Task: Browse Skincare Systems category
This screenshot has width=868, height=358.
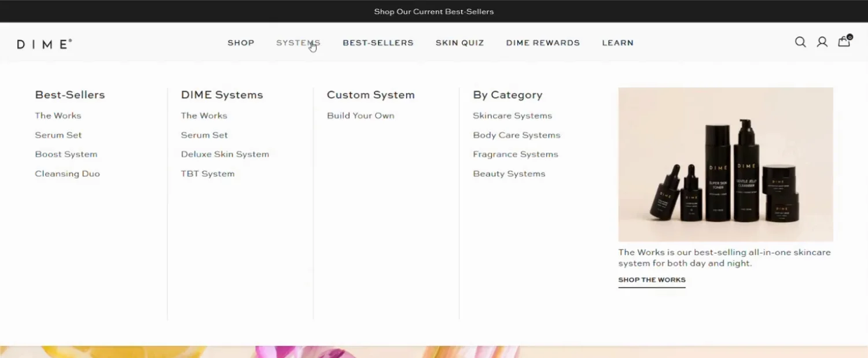Action: [x=512, y=116]
